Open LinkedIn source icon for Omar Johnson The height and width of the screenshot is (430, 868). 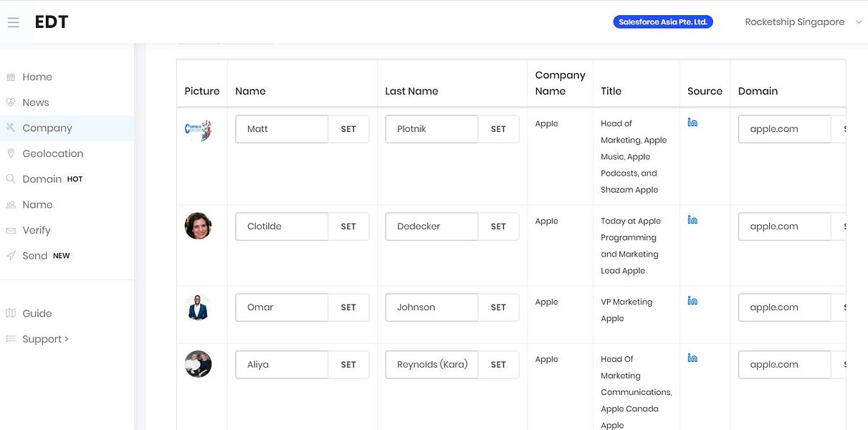click(692, 301)
